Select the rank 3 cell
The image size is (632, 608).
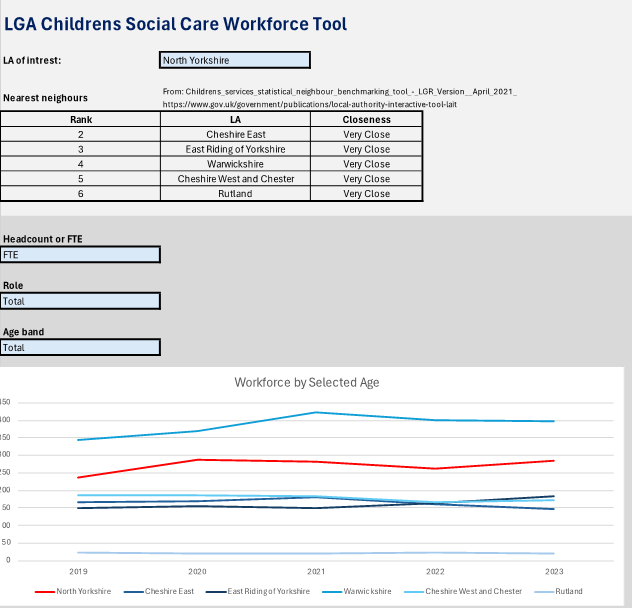click(x=81, y=149)
